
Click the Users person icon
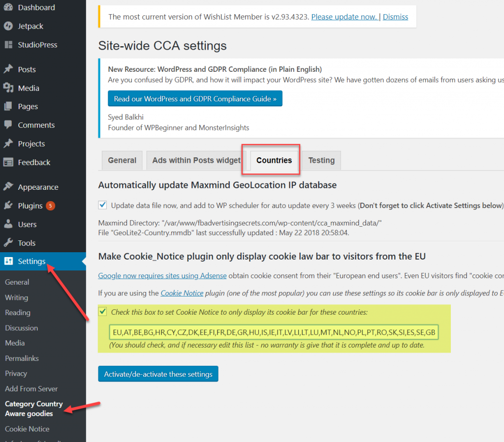click(8, 224)
